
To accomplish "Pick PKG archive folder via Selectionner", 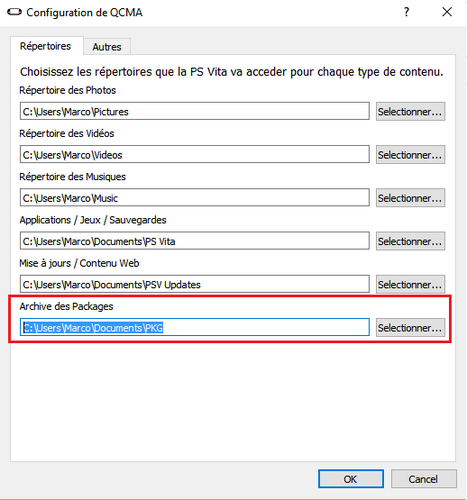I will tap(410, 328).
